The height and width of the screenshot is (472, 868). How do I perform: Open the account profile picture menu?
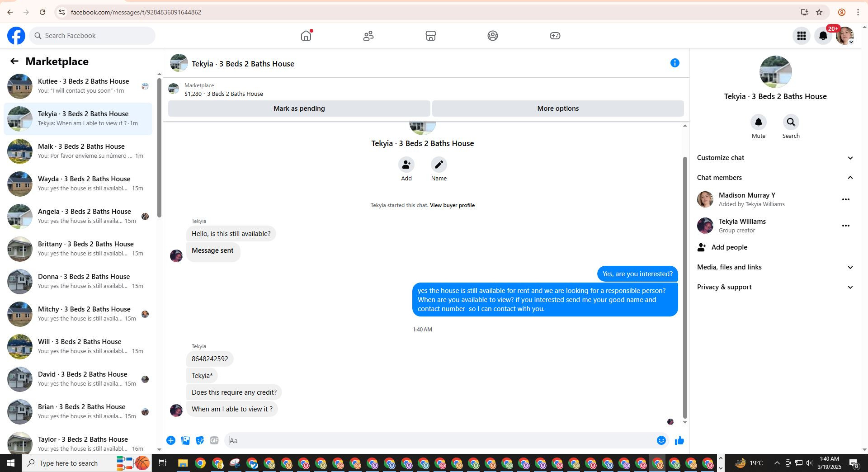(845, 36)
